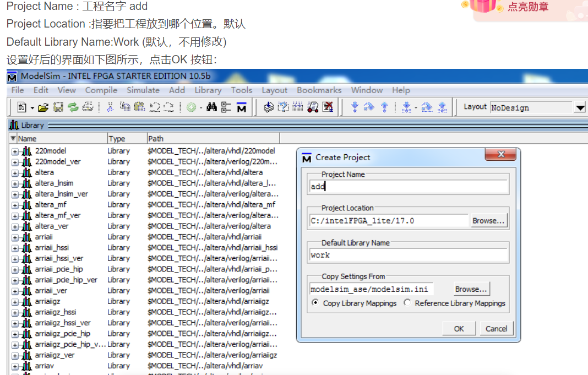Screen dimensions: 588x375
Task: Click the Project Location path field
Action: [x=389, y=220]
